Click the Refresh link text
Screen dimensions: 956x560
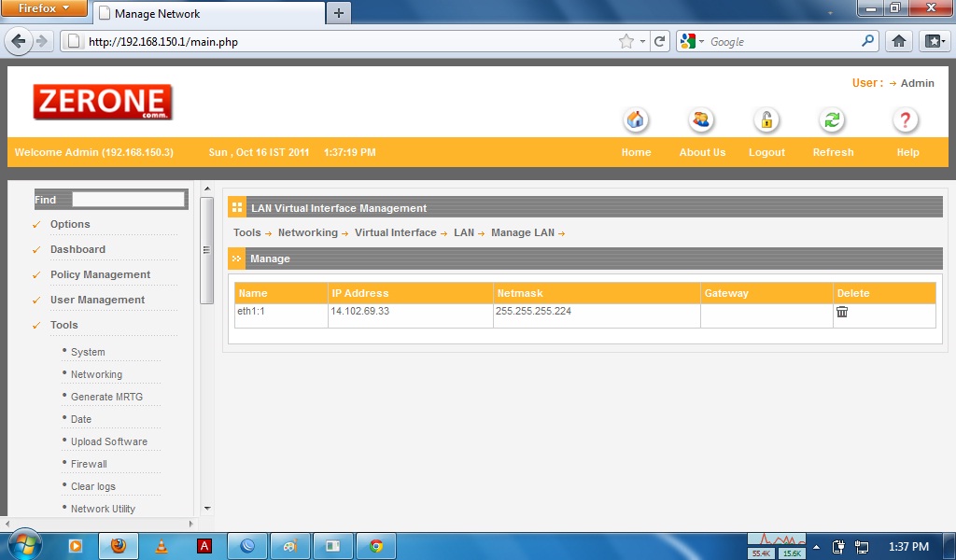point(833,152)
